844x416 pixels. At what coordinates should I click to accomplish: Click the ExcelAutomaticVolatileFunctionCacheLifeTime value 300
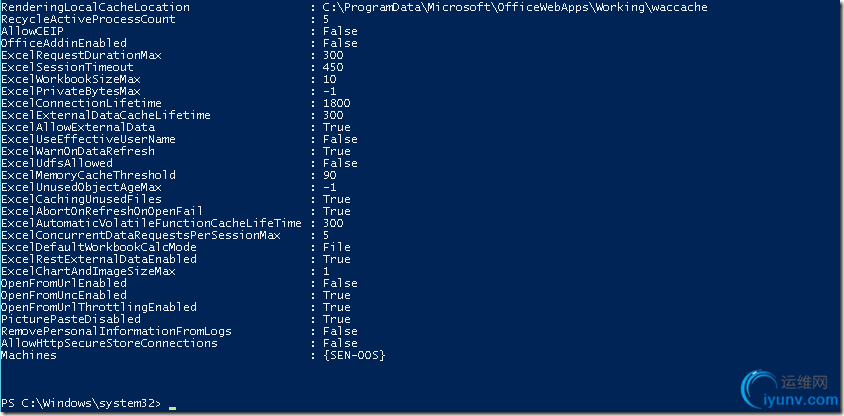pos(333,223)
